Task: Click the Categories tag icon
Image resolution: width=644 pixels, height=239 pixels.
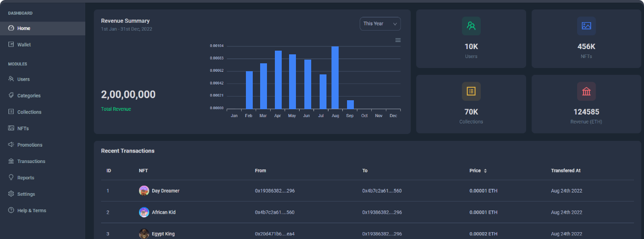Action: pos(11,95)
